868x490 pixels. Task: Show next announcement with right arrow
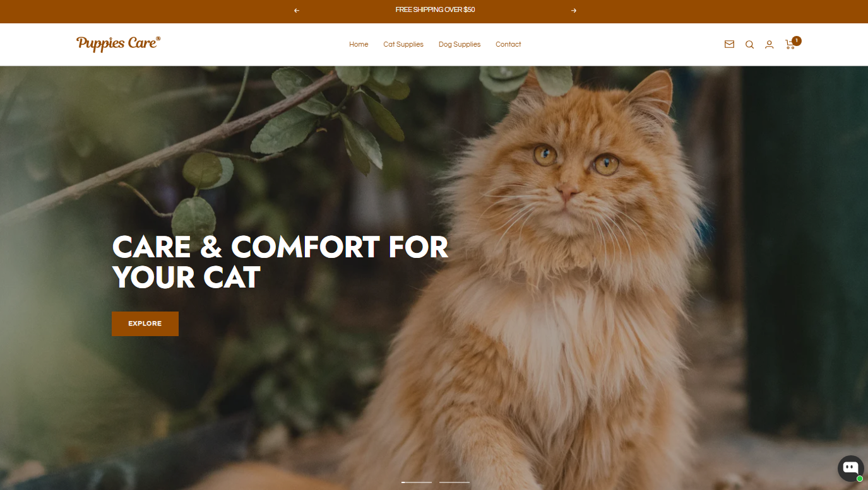573,10
